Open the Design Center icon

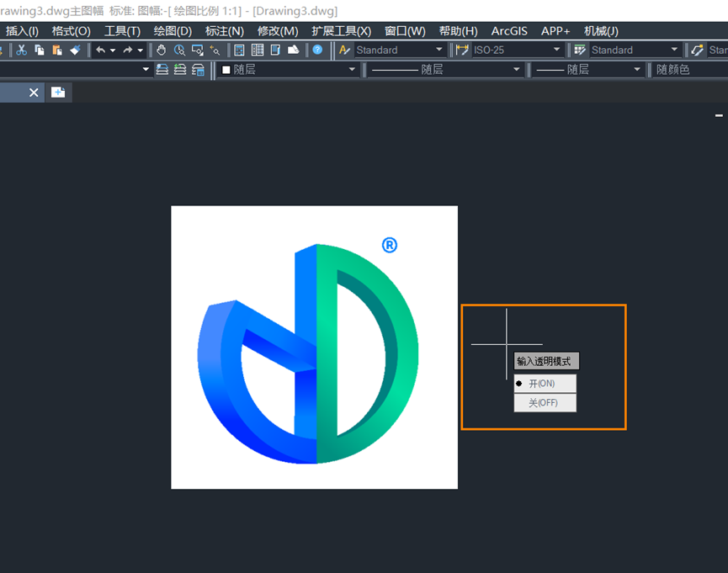tap(258, 50)
